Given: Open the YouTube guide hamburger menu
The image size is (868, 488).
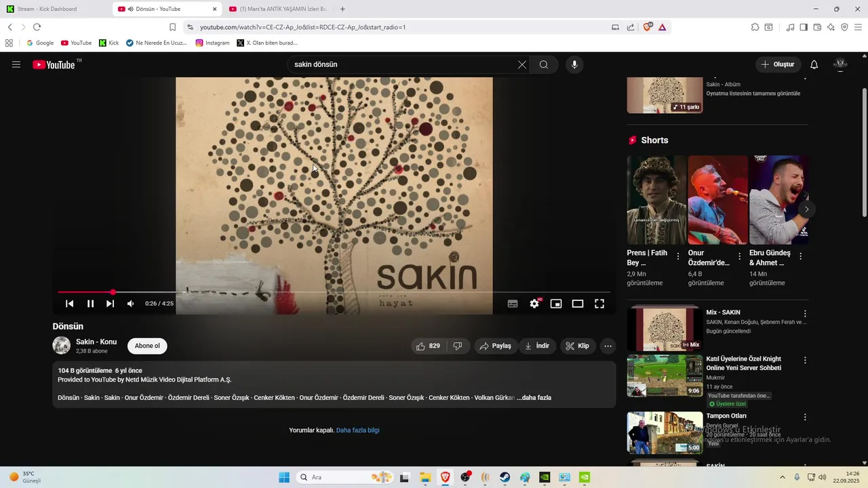Looking at the screenshot, I should (16, 64).
